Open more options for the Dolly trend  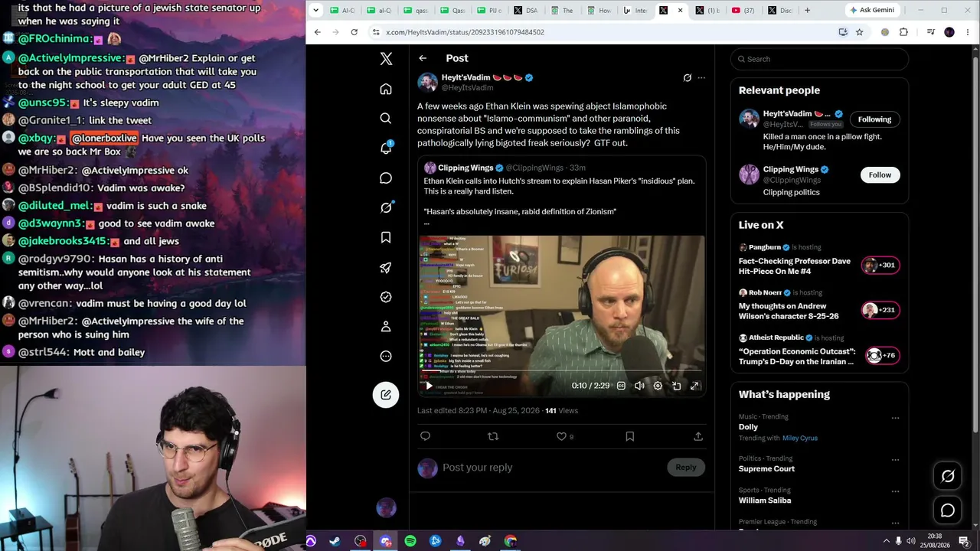click(x=895, y=418)
